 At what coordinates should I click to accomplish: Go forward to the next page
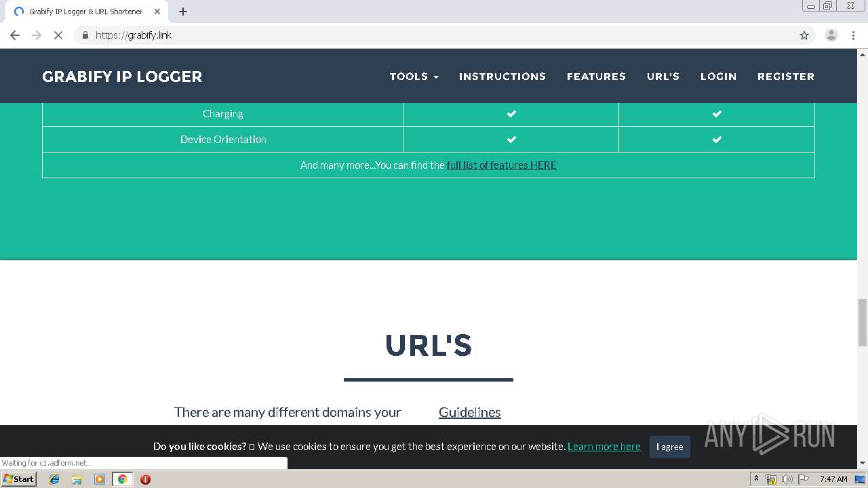pos(37,35)
